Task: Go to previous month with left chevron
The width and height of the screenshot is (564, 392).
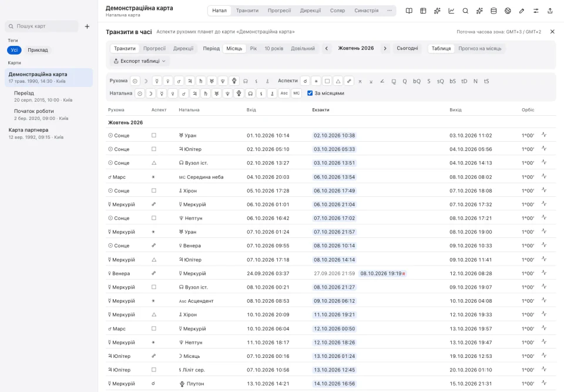Action: (x=327, y=48)
